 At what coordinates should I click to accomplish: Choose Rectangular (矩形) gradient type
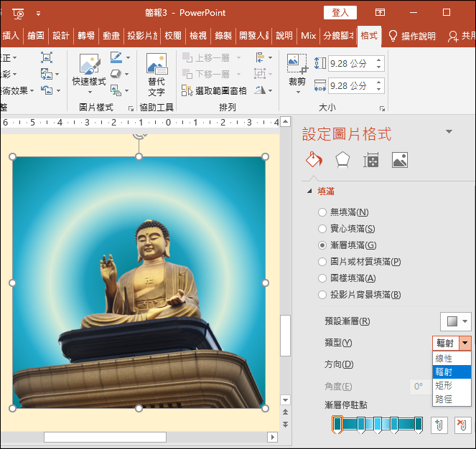coord(452,385)
